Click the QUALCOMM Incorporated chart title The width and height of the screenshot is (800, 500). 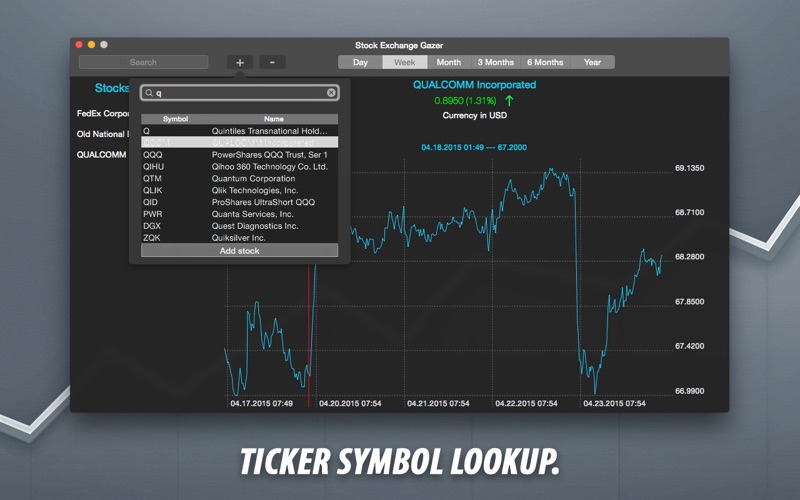coord(474,85)
